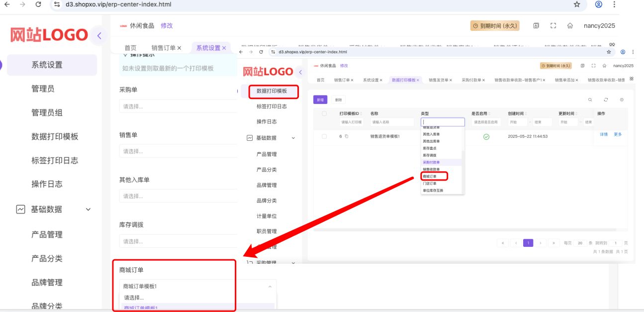
Task: Toggle the 商城订单 dropdown showing 商城订单模板1
Action: [197, 287]
